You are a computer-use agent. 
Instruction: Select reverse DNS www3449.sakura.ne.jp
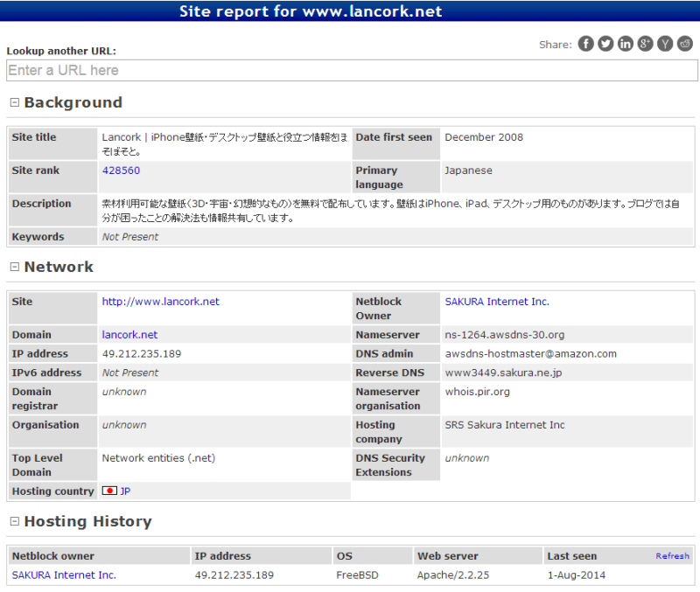pyautogui.click(x=503, y=373)
